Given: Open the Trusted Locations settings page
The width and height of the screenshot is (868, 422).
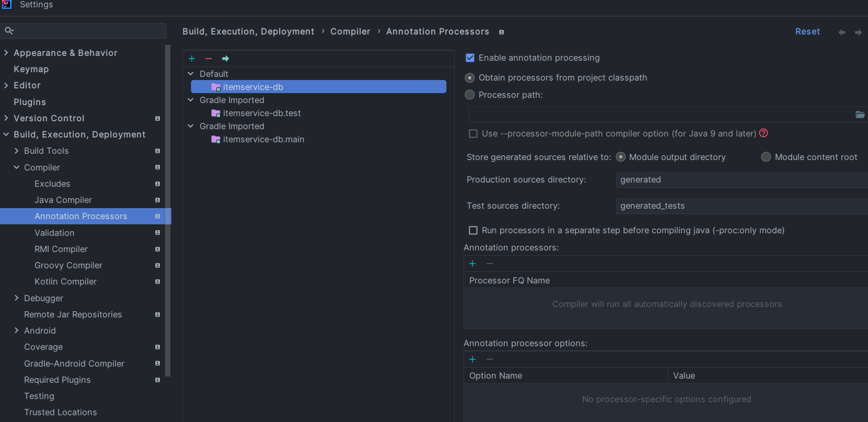Looking at the screenshot, I should point(60,412).
